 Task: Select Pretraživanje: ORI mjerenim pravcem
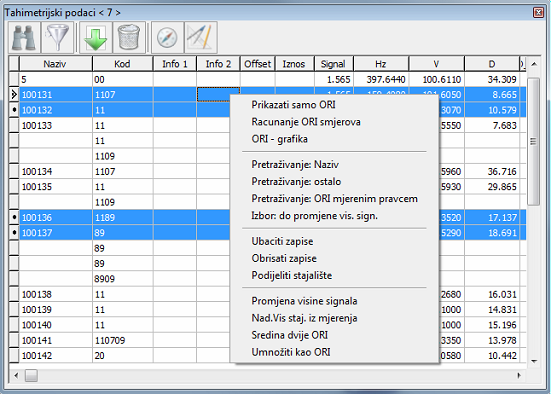click(x=334, y=199)
